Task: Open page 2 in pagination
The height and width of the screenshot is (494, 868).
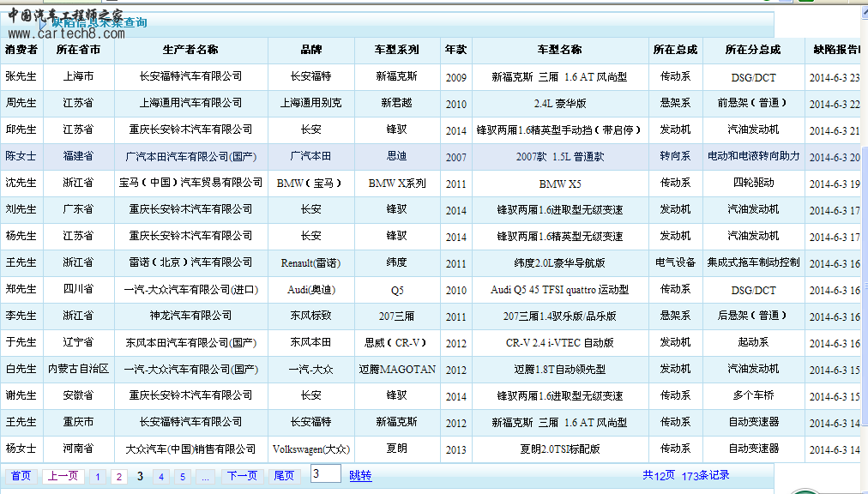Action: point(118,477)
